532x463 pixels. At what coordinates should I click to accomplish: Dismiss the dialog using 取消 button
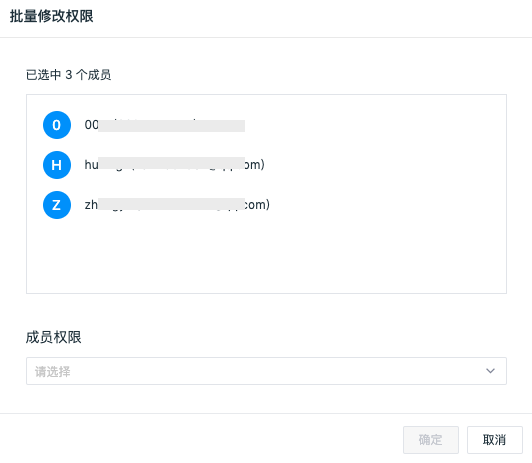pos(495,440)
